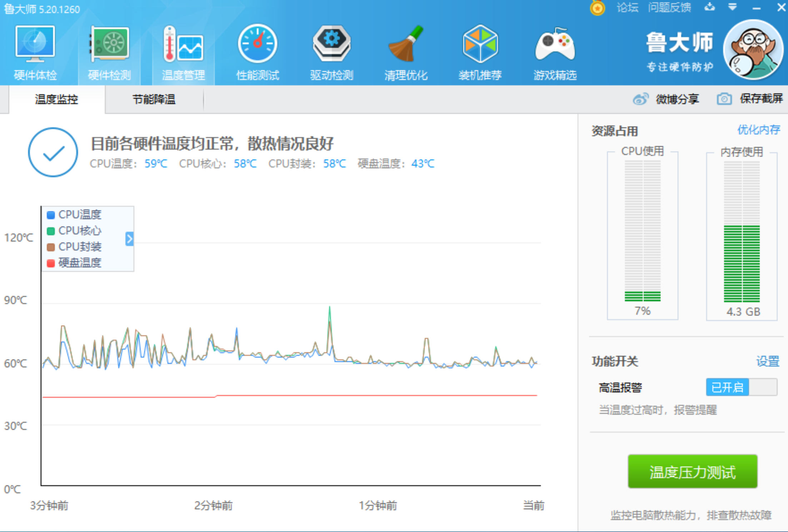
Task: Click 保存截屏 save screenshot text
Action: [761, 99]
